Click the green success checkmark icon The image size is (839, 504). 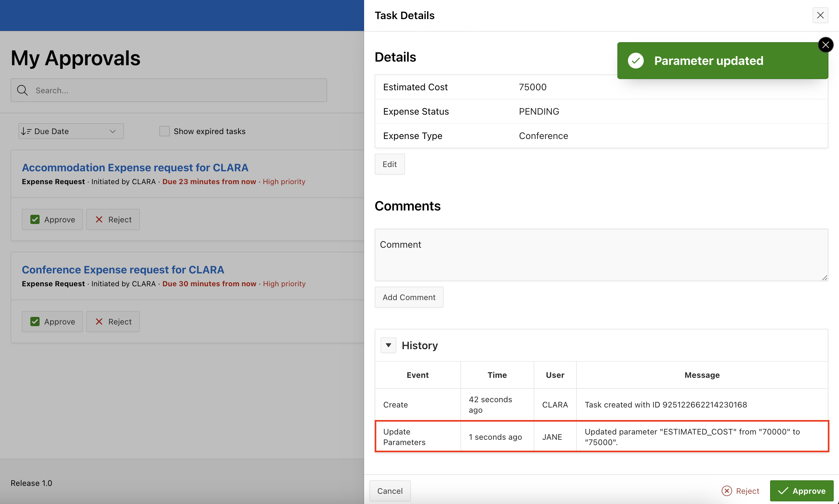pyautogui.click(x=636, y=61)
